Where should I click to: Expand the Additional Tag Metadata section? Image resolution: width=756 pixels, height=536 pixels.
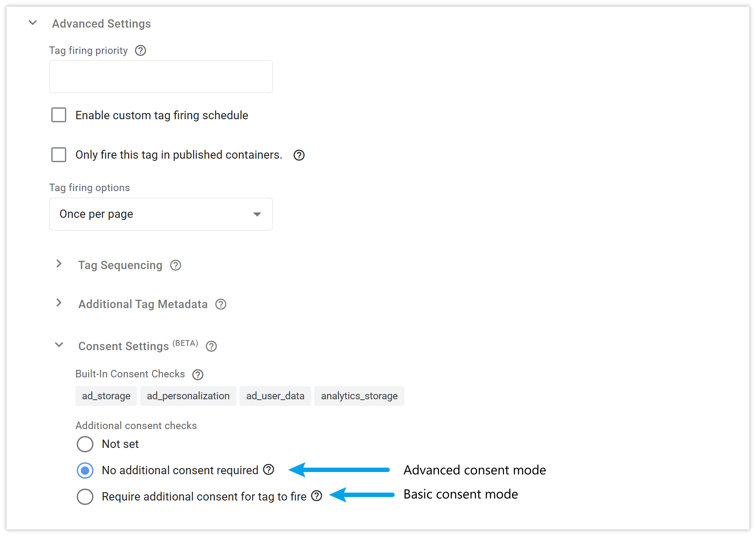59,303
